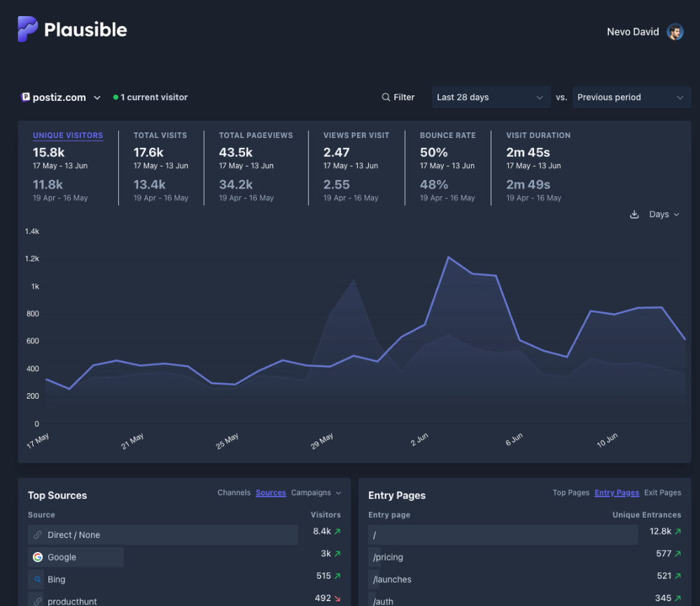Click the Direct / None link icon
The width and height of the screenshot is (700, 606).
[38, 535]
